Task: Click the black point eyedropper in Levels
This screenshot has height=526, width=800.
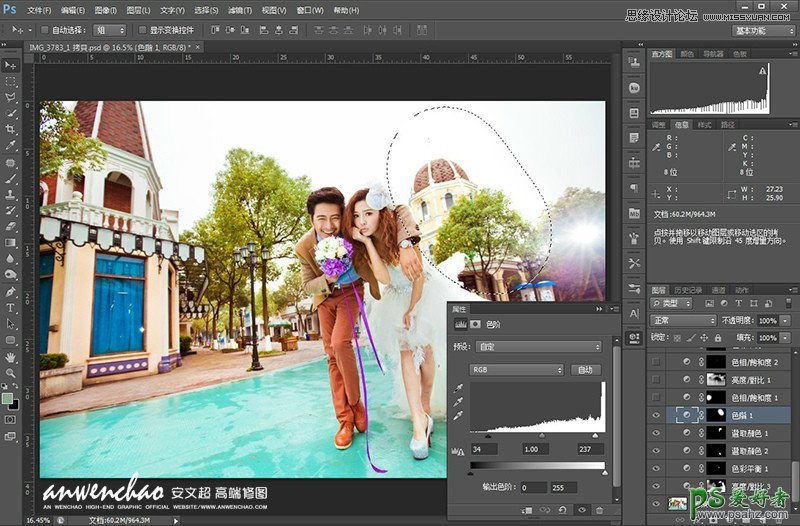Action: pyautogui.click(x=458, y=386)
